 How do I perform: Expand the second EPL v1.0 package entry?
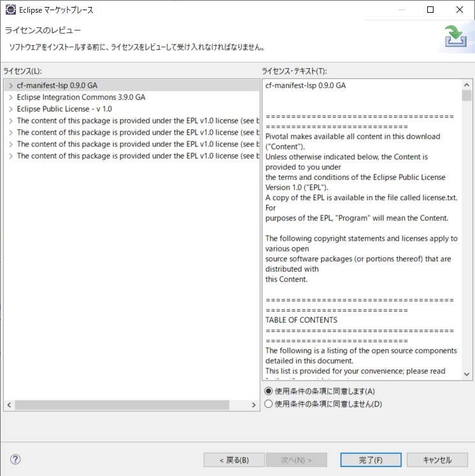pos(11,133)
